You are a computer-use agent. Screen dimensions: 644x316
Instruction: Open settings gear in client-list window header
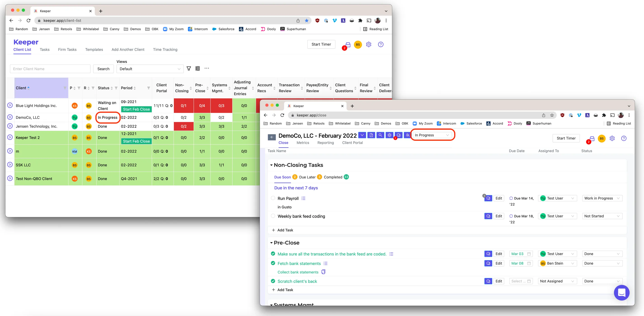coord(369,44)
